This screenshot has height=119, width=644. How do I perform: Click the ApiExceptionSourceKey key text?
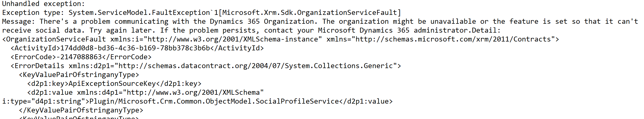tap(112, 84)
